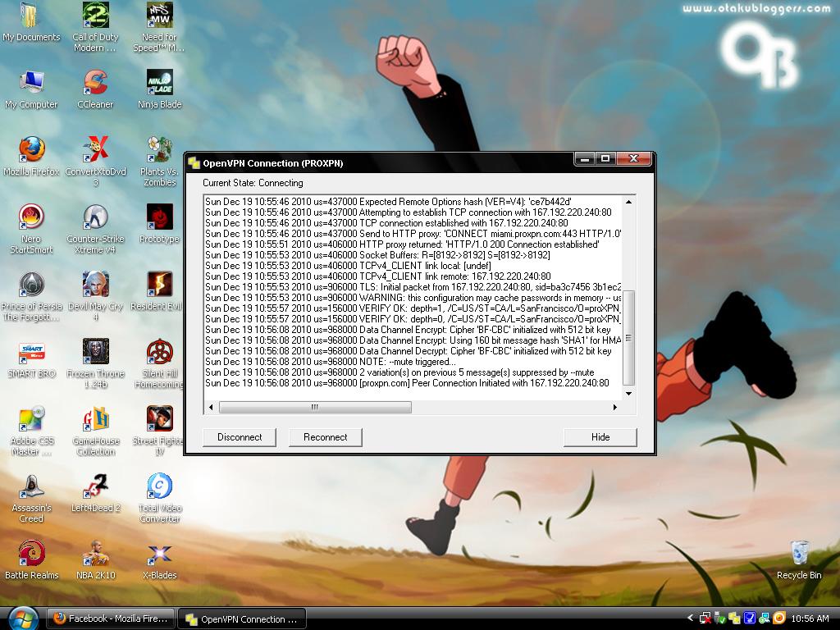Image resolution: width=840 pixels, height=630 pixels.
Task: Click the log's scroll down arrow
Action: 628,394
